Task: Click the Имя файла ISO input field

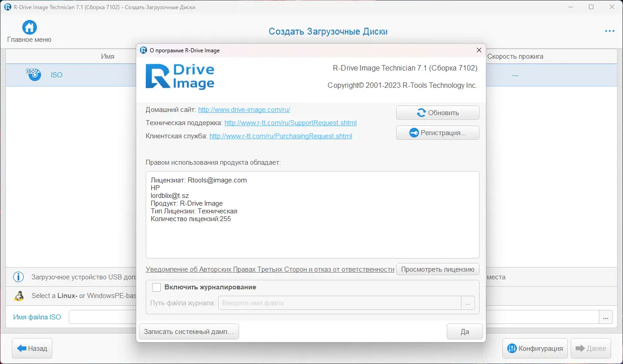Action: pos(333,317)
